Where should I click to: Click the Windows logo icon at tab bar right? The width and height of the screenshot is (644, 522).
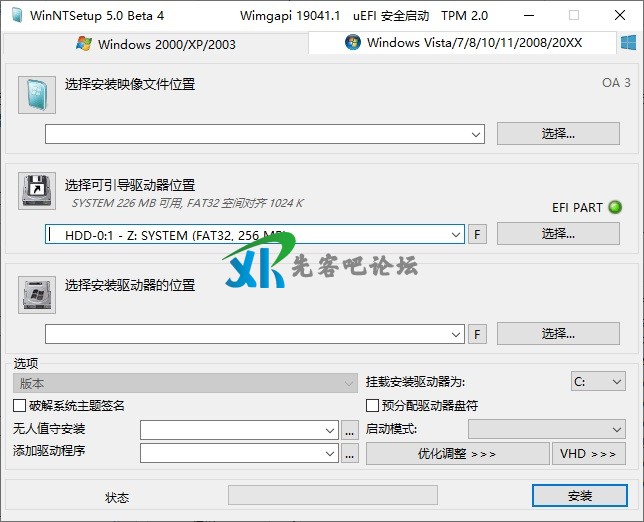(629, 43)
